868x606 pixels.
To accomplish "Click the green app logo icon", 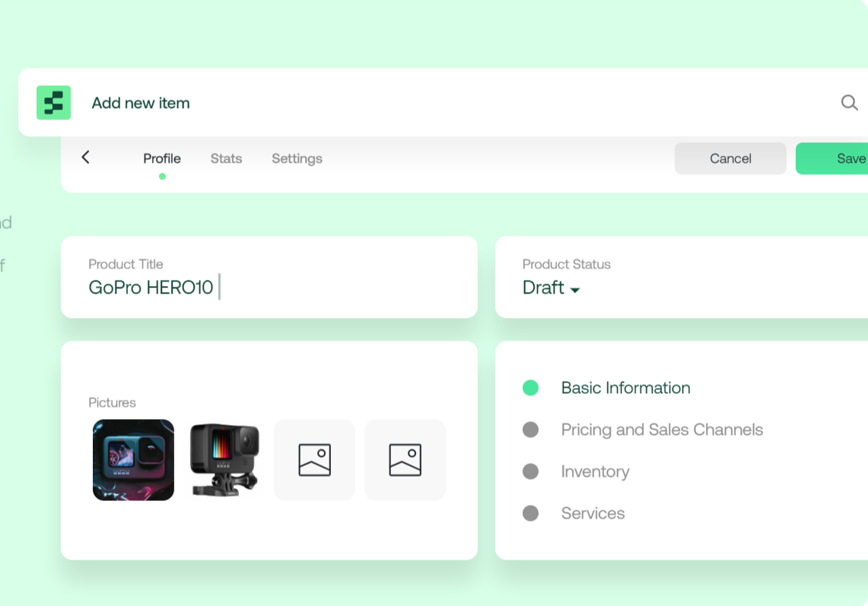I will [x=53, y=102].
